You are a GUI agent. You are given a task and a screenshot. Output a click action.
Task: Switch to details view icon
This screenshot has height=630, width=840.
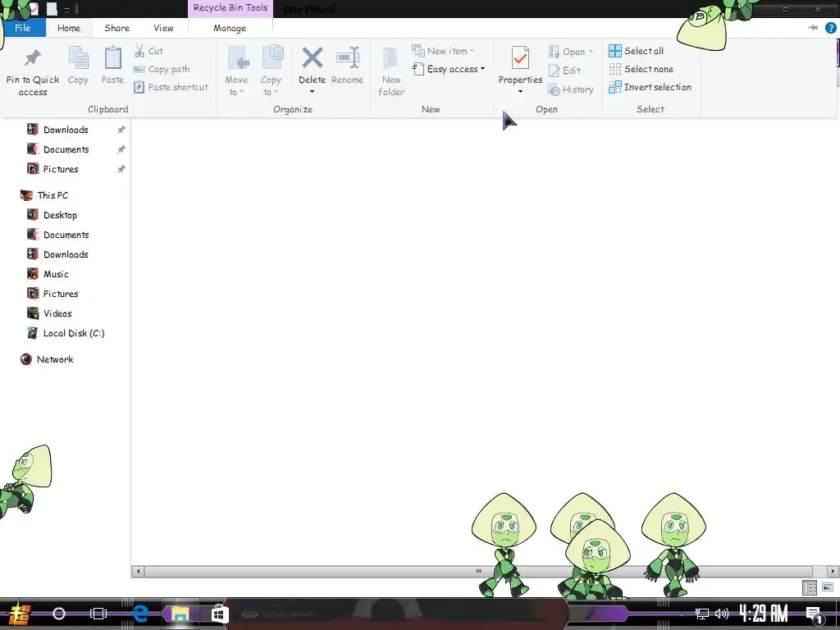click(x=810, y=587)
